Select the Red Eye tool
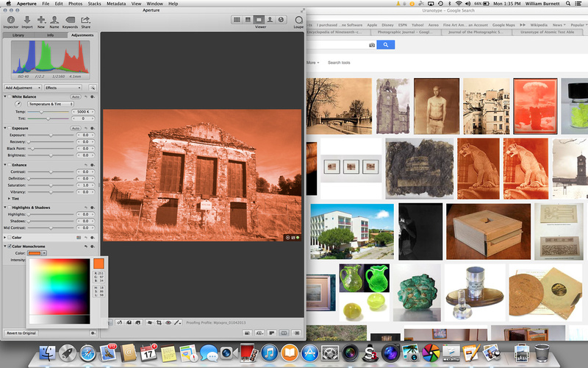588x368 pixels. point(168,322)
